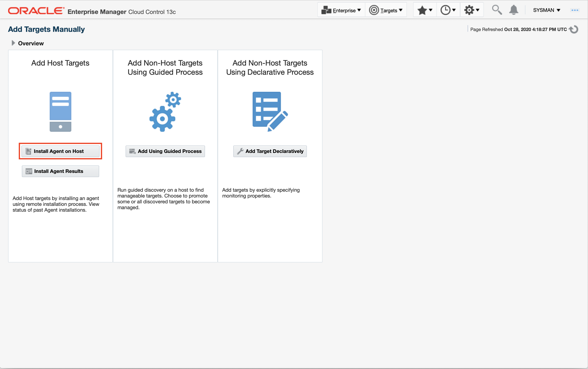This screenshot has width=588, height=369.
Task: Open the Targets menu
Action: tap(386, 10)
